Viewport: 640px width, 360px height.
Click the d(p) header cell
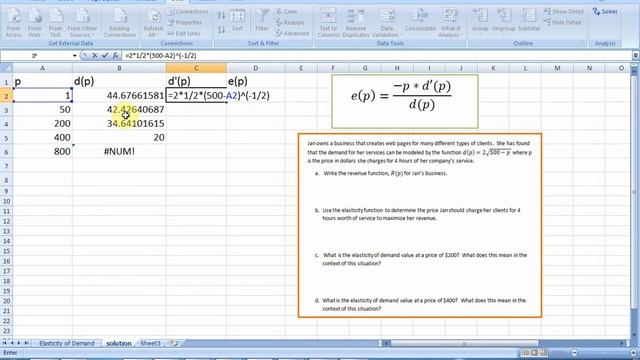(119, 81)
